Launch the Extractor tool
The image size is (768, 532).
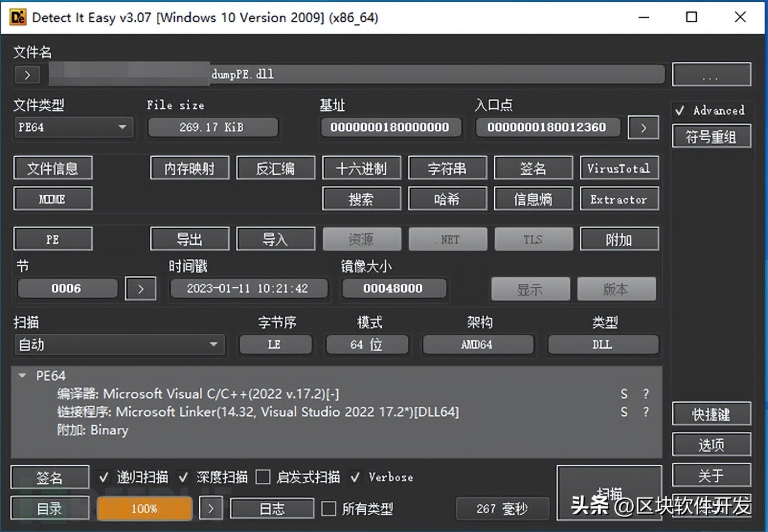[619, 199]
